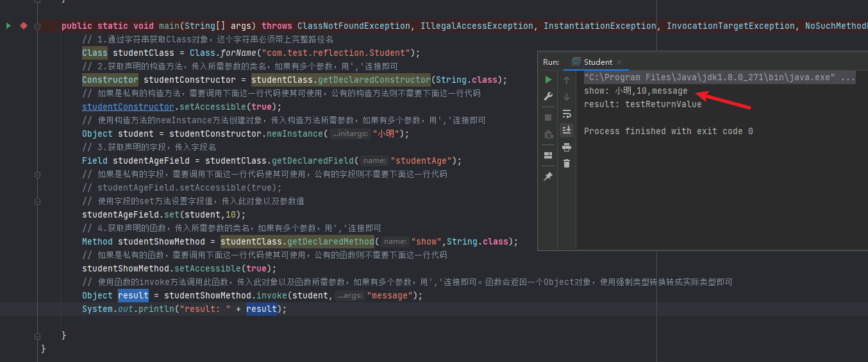Click the green Rerun button in Run panel
This screenshot has width=868, height=362.
[548, 80]
